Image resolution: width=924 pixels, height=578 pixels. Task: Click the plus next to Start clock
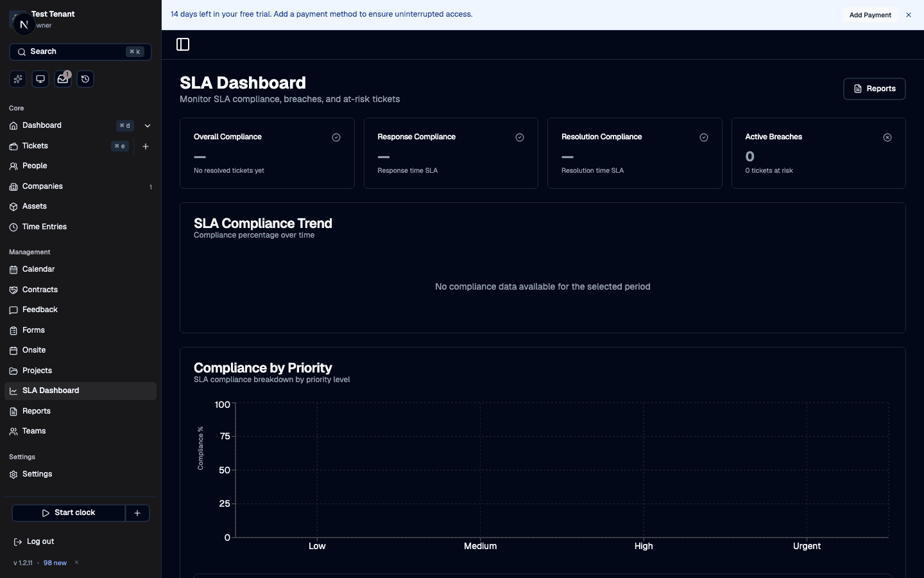(137, 513)
